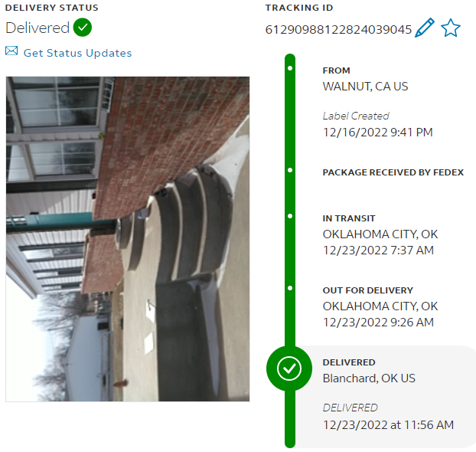Image resolution: width=476 pixels, height=452 pixels.
Task: Click the large delivered checkmark circle on timeline
Action: 289,368
